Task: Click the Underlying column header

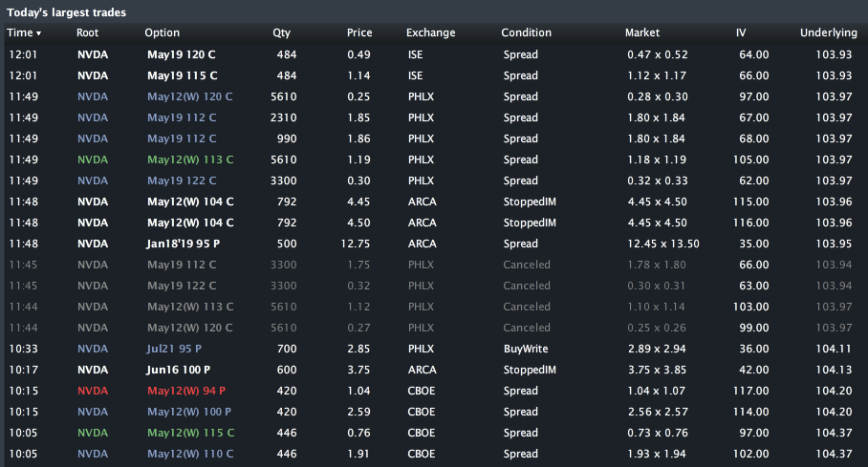Action: 828,32
